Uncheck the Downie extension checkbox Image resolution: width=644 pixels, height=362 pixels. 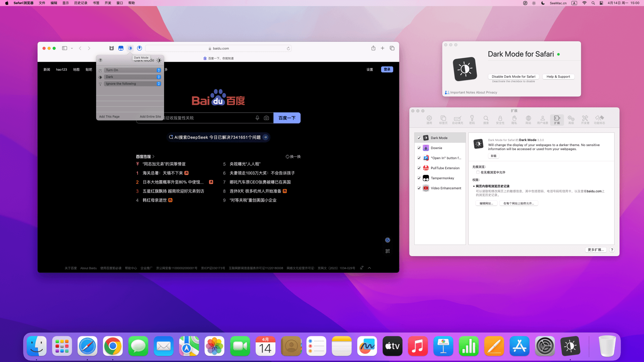tap(419, 148)
